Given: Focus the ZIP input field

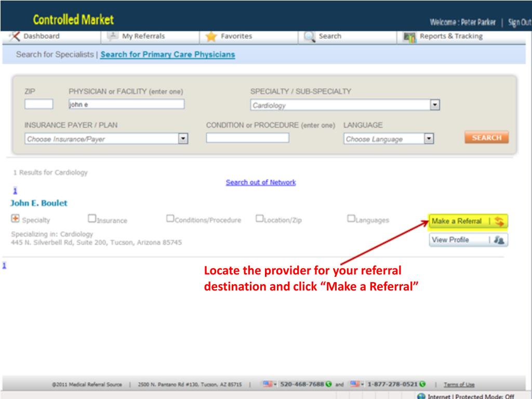Looking at the screenshot, I should 38,104.
